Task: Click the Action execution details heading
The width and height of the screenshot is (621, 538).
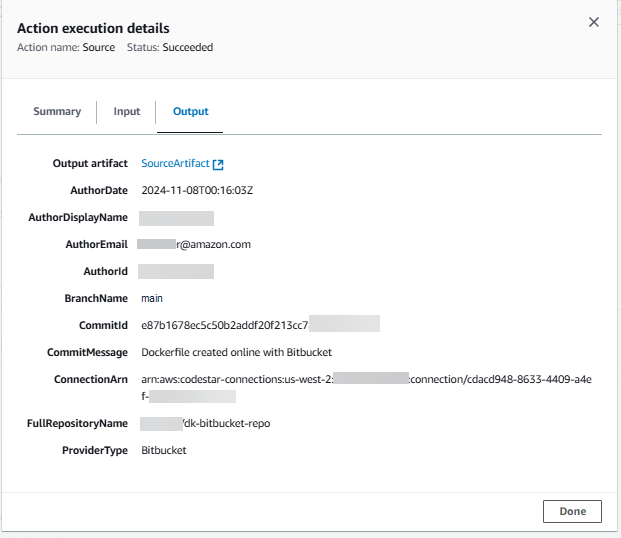Action: 93,29
